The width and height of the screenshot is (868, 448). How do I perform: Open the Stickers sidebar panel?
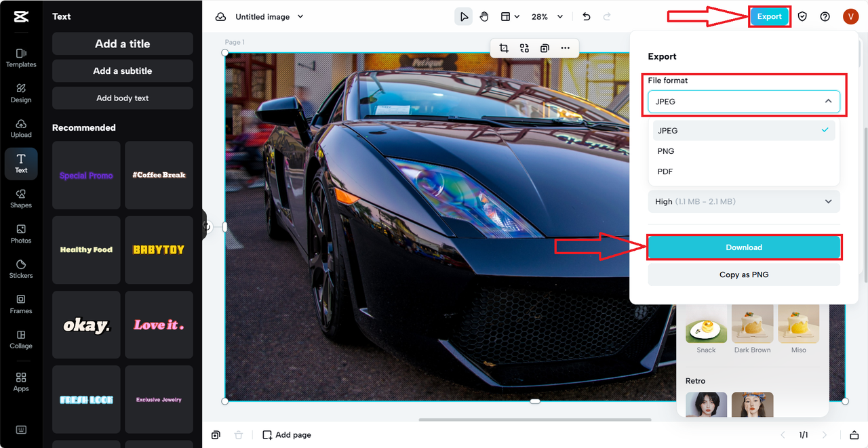[x=21, y=269]
